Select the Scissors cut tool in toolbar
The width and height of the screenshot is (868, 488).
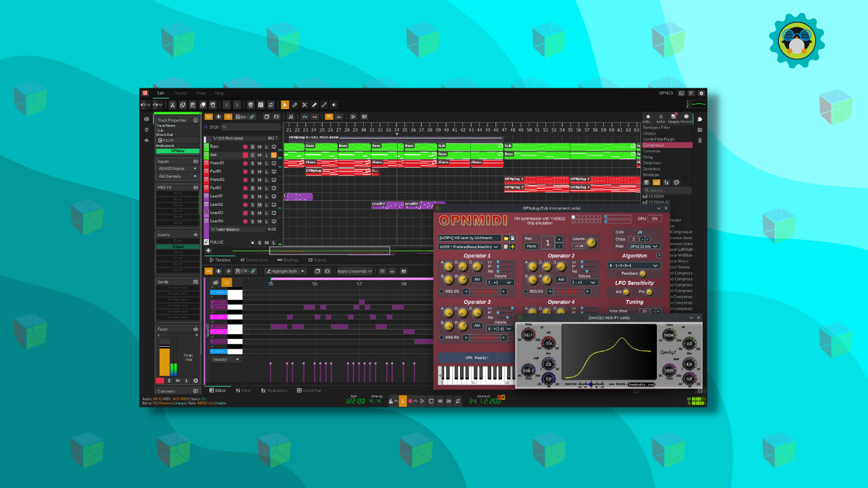tap(305, 105)
